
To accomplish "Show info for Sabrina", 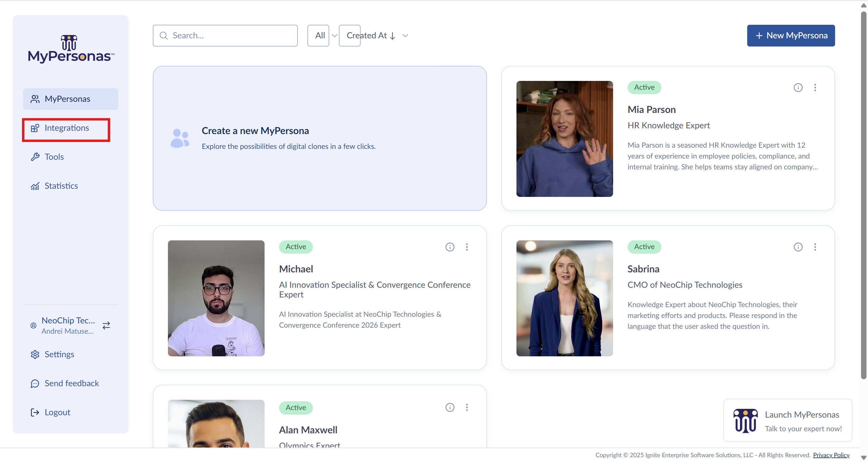I will (798, 247).
